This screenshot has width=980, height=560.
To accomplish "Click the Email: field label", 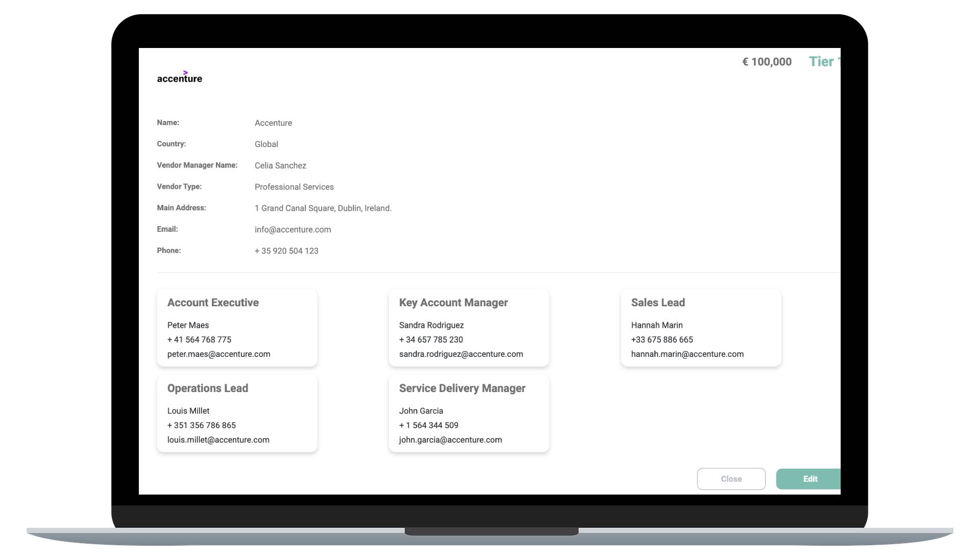I will coord(167,229).
